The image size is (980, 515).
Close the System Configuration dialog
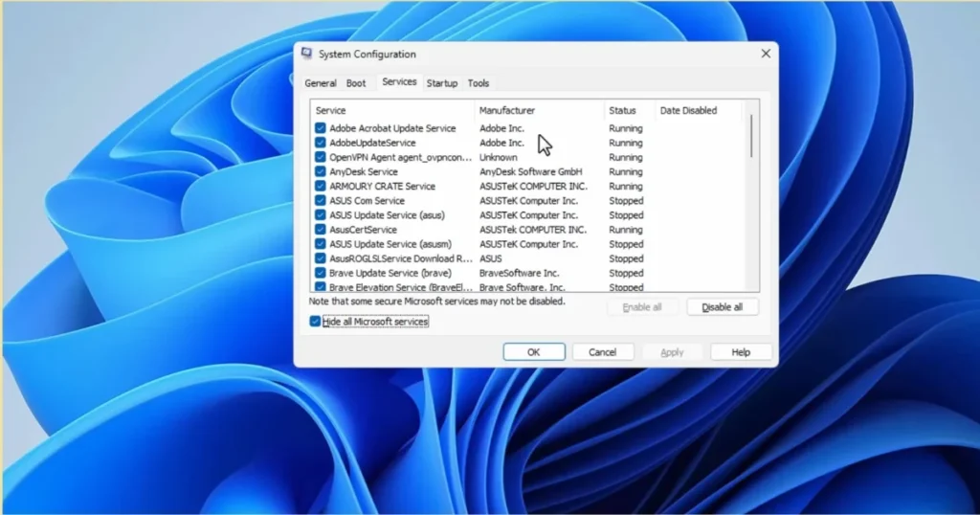766,54
